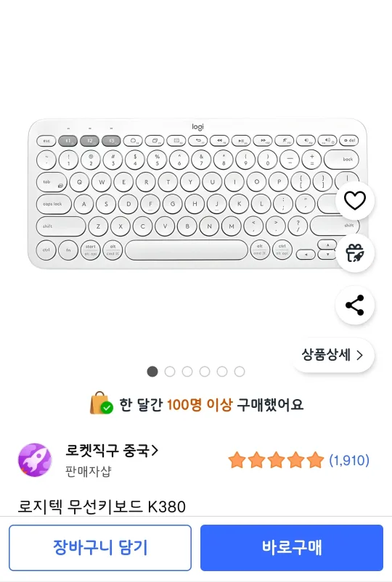The height and width of the screenshot is (582, 392).
Task: Select the first filled image dot
Action: coord(152,372)
